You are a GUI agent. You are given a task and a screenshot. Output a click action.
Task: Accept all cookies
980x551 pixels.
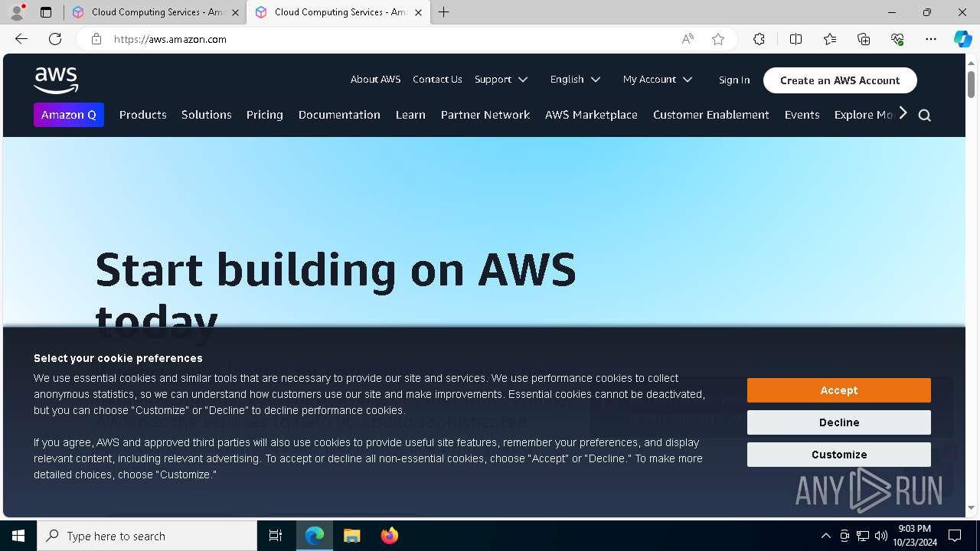[x=838, y=390]
